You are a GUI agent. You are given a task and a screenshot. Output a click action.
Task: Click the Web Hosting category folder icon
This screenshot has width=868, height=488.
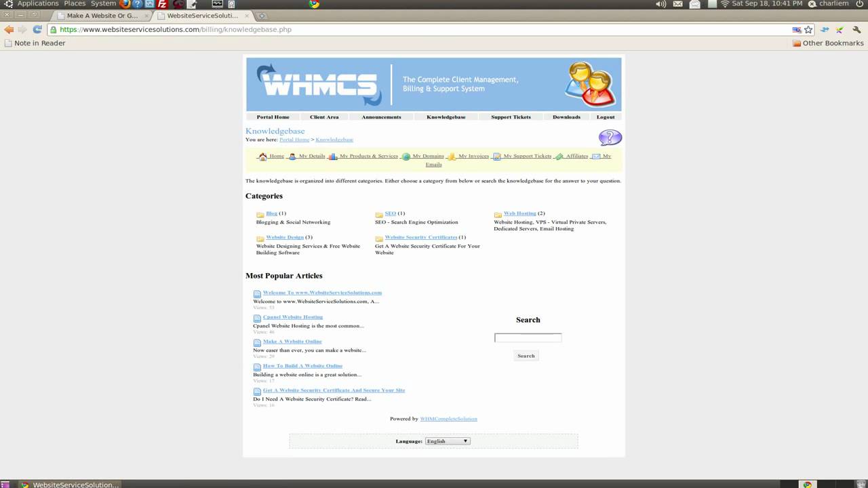click(x=498, y=214)
